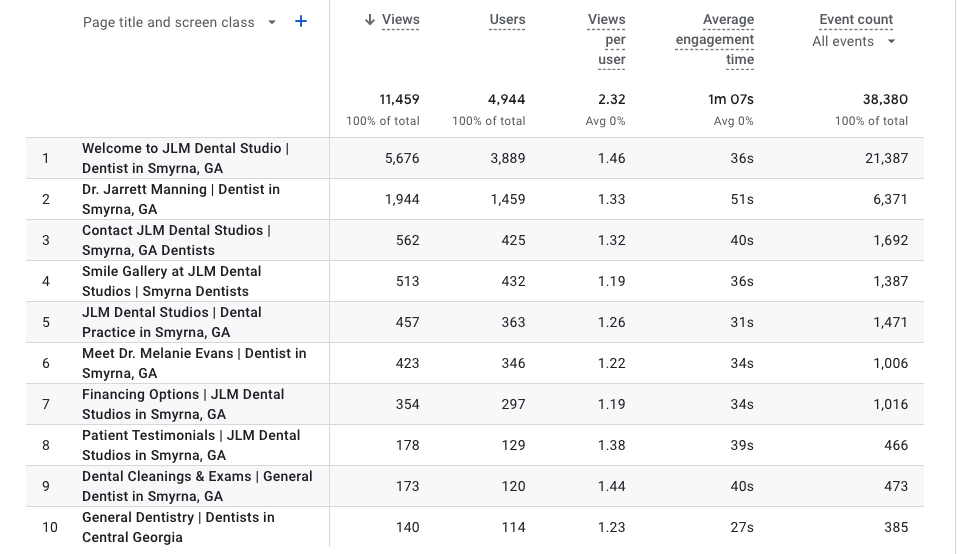Click the 1.33 views per user cell
Image resolution: width=957 pixels, height=554 pixels.
[612, 199]
